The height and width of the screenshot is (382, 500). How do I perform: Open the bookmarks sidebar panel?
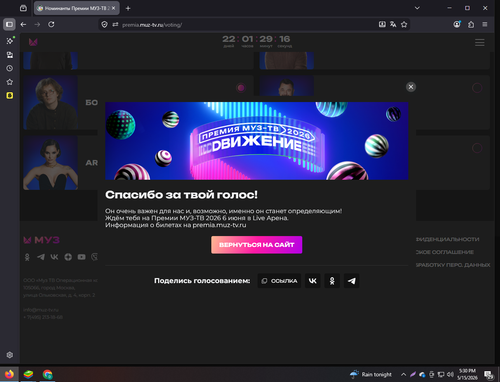pyautogui.click(x=10, y=82)
